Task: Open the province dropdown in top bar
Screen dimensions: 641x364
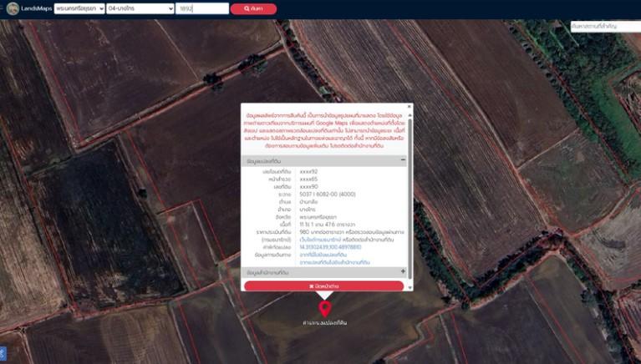Action: click(x=79, y=8)
